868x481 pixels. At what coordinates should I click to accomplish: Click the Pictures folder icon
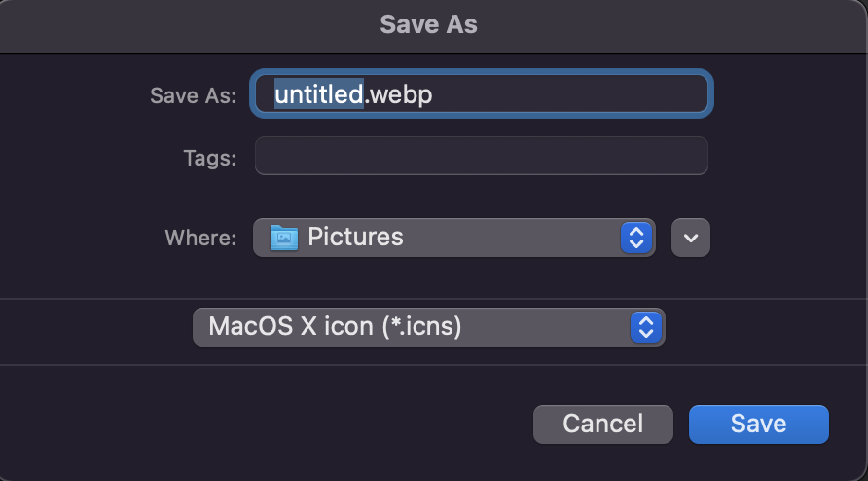click(x=284, y=238)
